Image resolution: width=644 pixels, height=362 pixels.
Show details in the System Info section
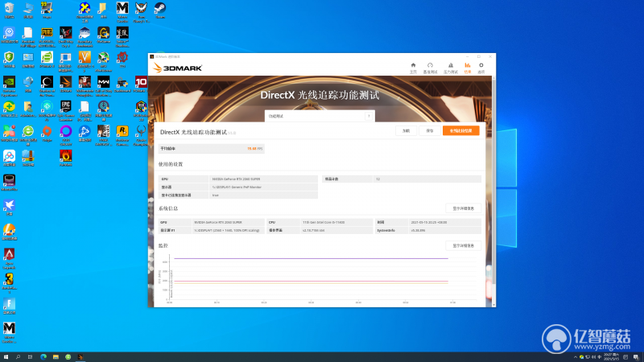tap(464, 208)
